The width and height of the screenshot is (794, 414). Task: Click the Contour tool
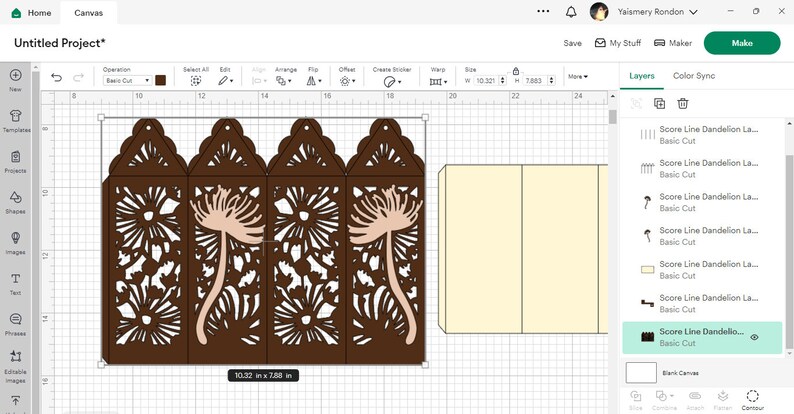tap(752, 400)
